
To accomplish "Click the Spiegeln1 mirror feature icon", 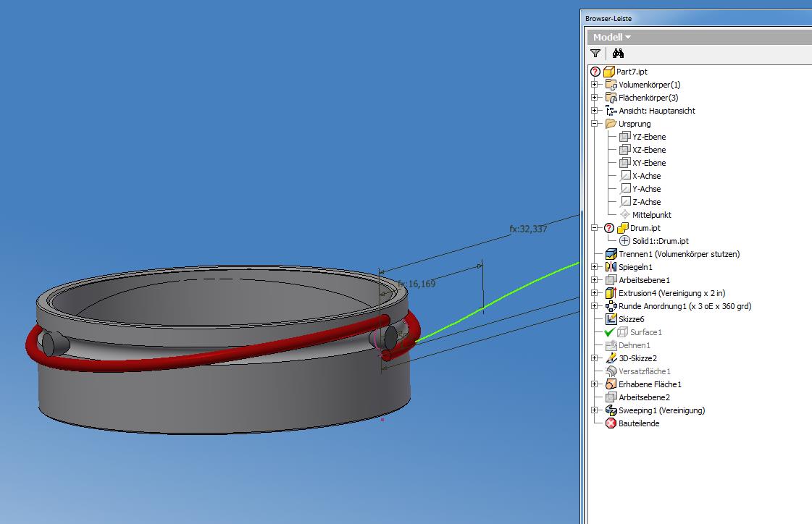I will point(611,267).
